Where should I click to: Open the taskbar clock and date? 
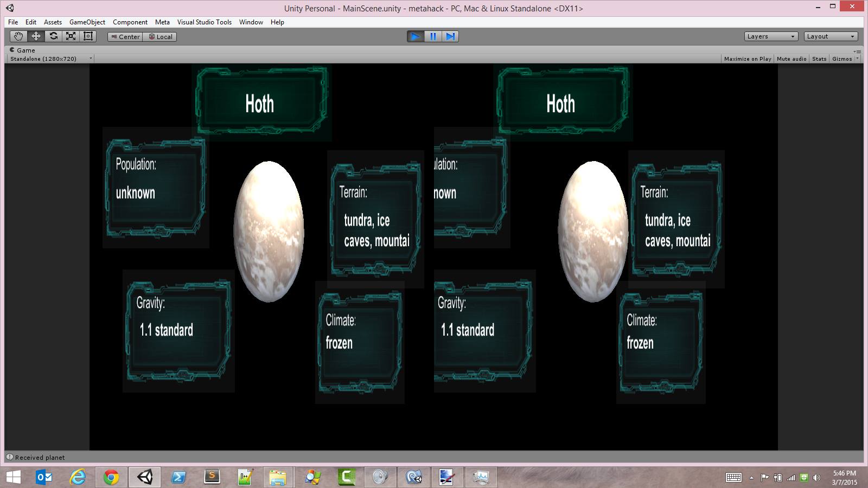pos(845,478)
